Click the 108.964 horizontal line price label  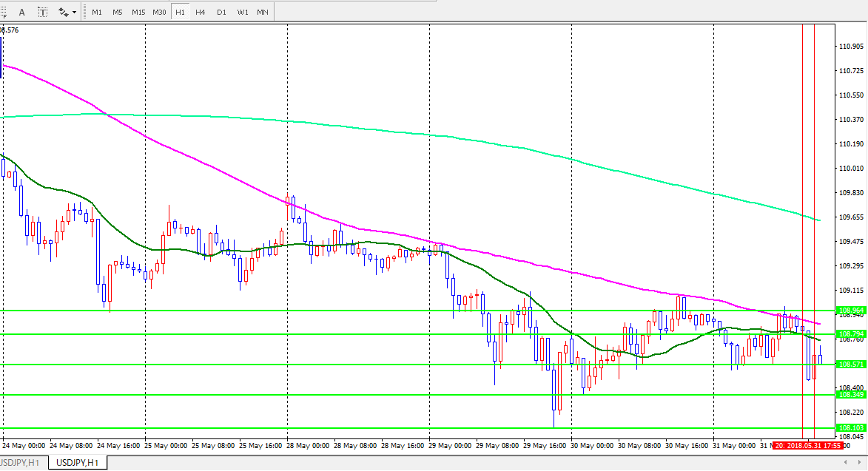pyautogui.click(x=852, y=310)
